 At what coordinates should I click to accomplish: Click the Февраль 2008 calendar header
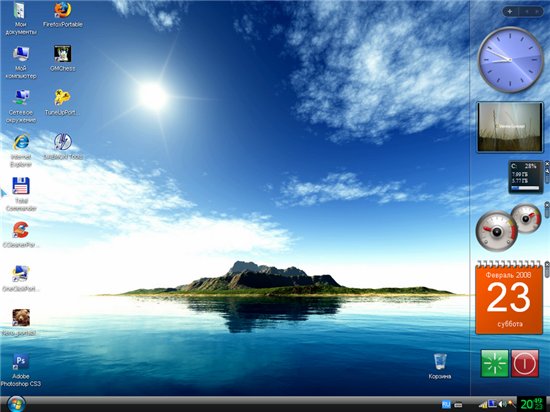tap(508, 275)
